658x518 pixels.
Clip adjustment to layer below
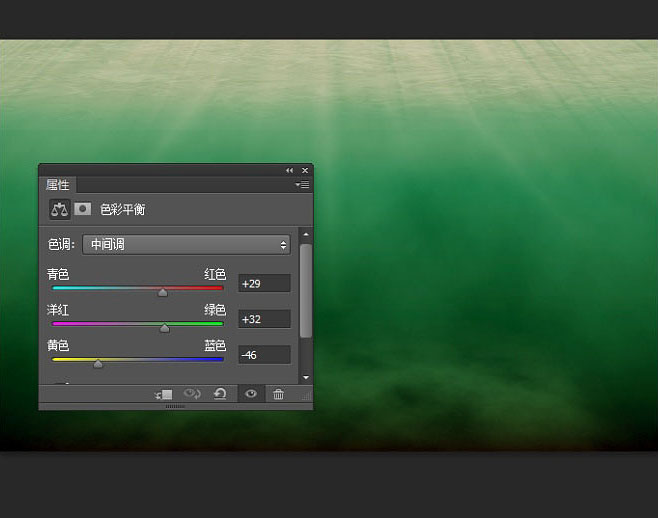coord(164,395)
